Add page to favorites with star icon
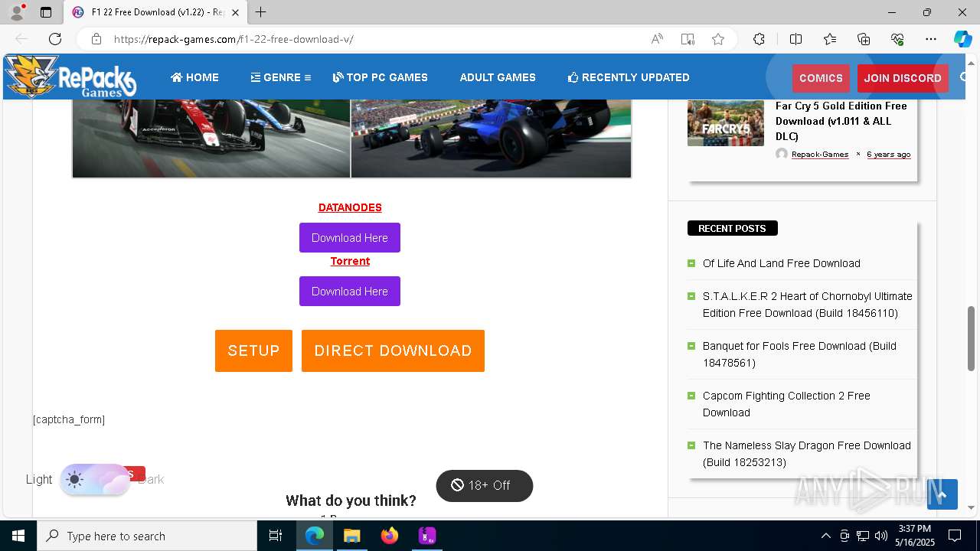This screenshot has height=551, width=980. click(x=718, y=39)
